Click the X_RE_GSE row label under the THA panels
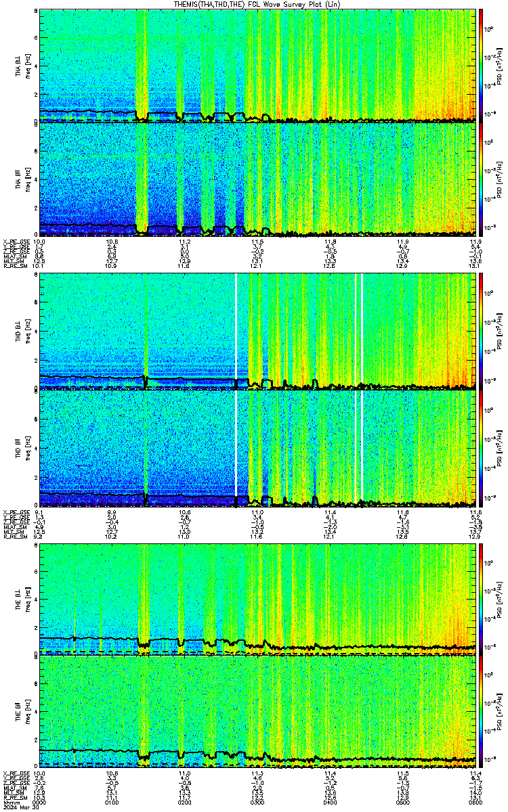508x812 pixels. coord(16,242)
